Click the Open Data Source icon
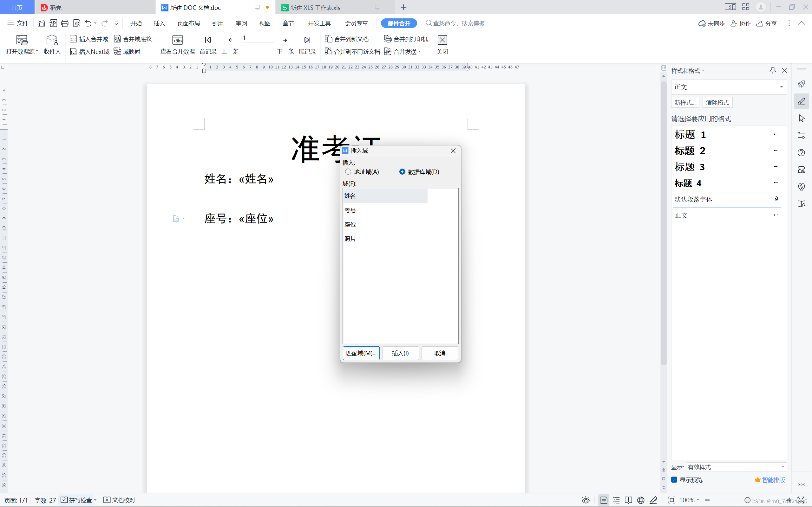This screenshot has height=507, width=812. (22, 40)
